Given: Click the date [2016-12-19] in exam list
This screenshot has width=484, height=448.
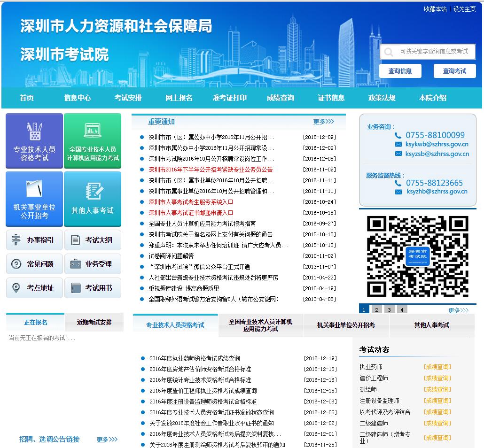Looking at the screenshot, I should 320,358.
